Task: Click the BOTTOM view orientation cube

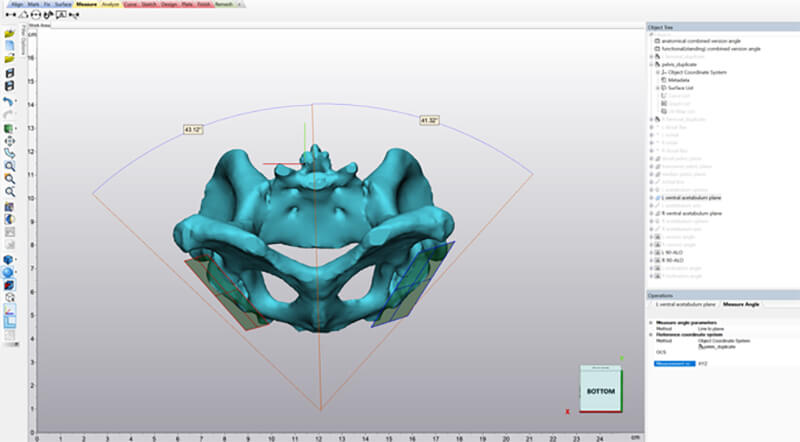Action: click(x=599, y=390)
